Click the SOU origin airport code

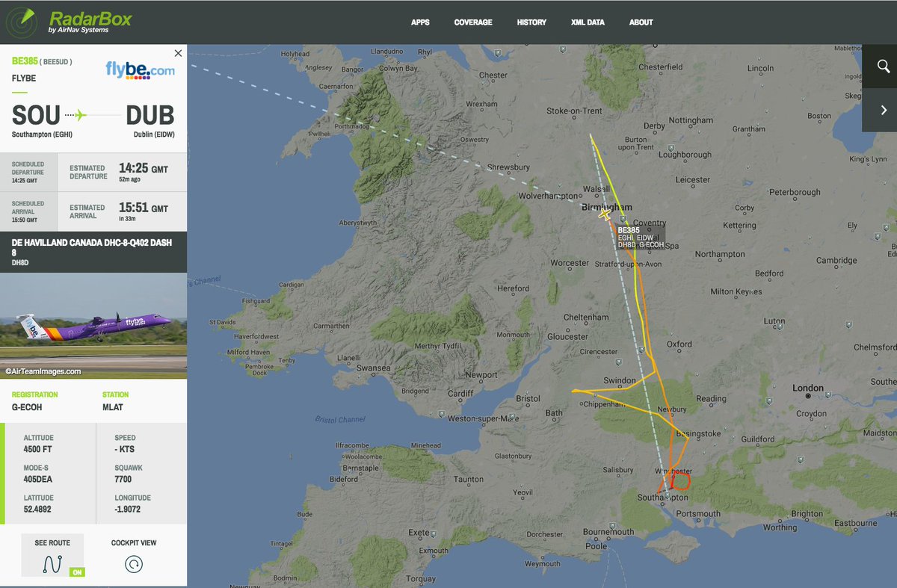(x=36, y=115)
